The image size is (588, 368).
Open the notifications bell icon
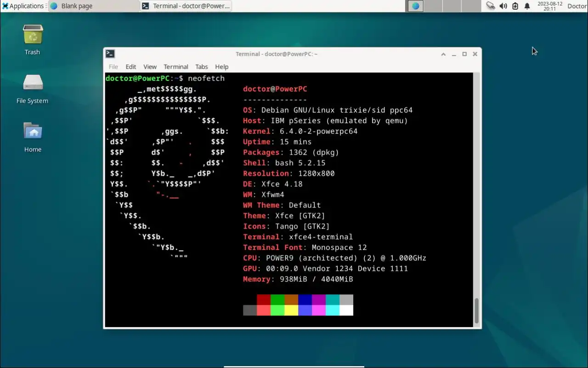click(527, 6)
